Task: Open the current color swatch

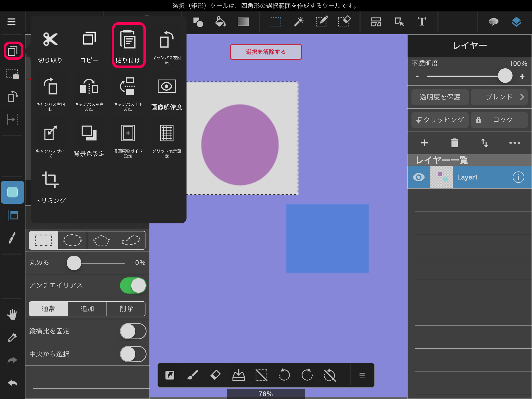Action: [12, 192]
